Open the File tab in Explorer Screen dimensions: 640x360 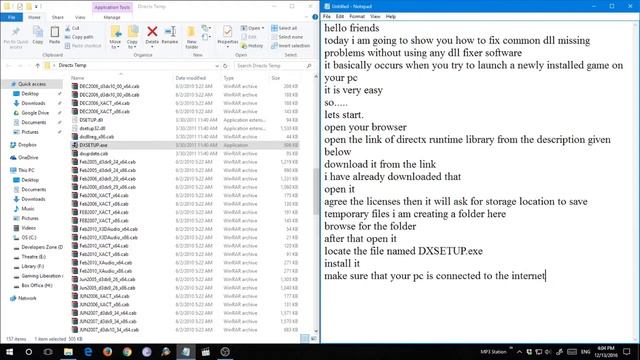click(x=11, y=17)
